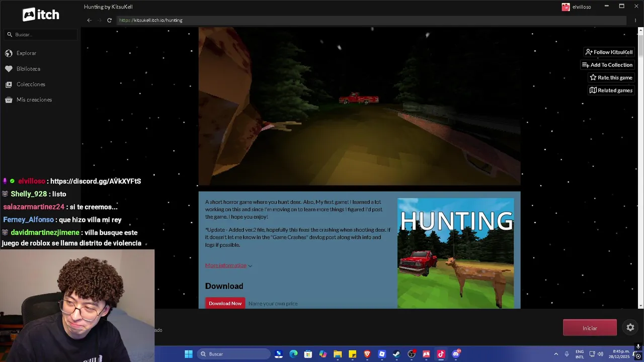The width and height of the screenshot is (644, 362).
Task: Open settings with the gear icon beside Iniciar
Action: (x=630, y=327)
